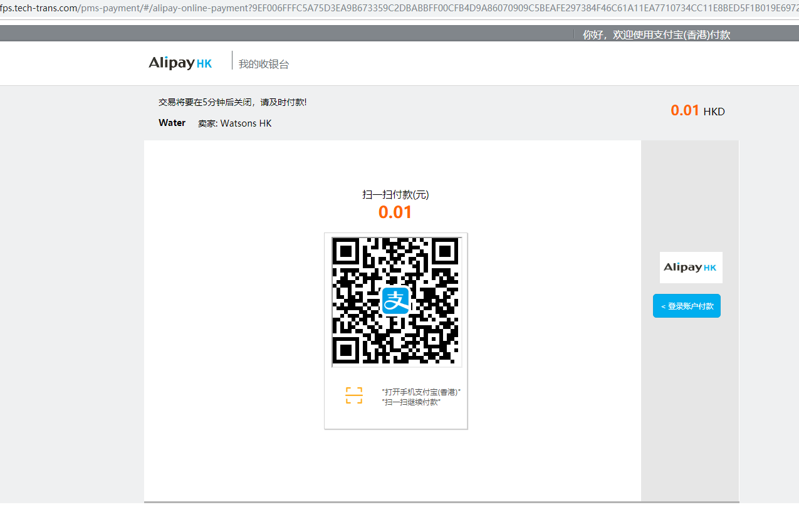Click the welcome text 你好，欢迎使用支付宝(香港)付款
The height and width of the screenshot is (532, 799).
tap(657, 35)
